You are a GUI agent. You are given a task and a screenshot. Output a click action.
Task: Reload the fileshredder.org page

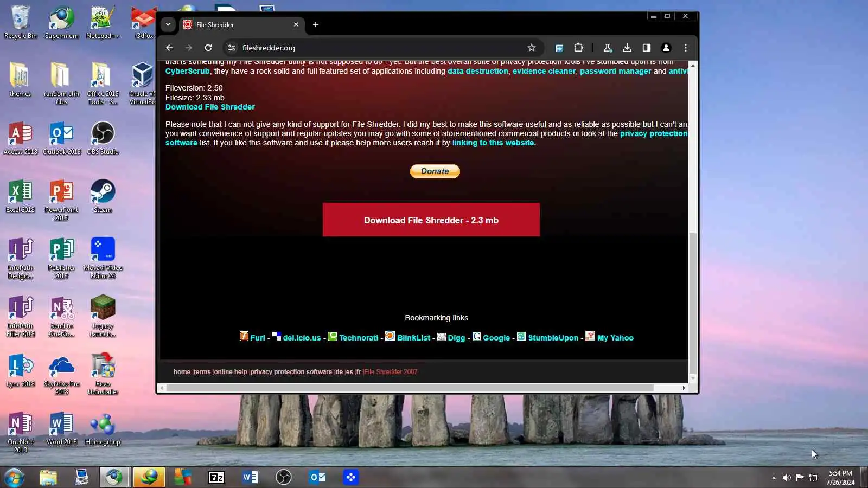(208, 48)
